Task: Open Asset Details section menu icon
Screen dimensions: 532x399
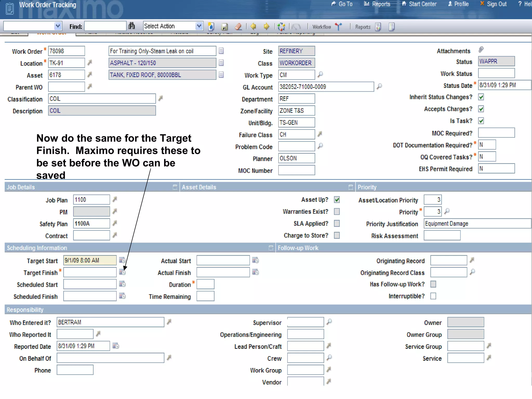Action: coord(351,187)
